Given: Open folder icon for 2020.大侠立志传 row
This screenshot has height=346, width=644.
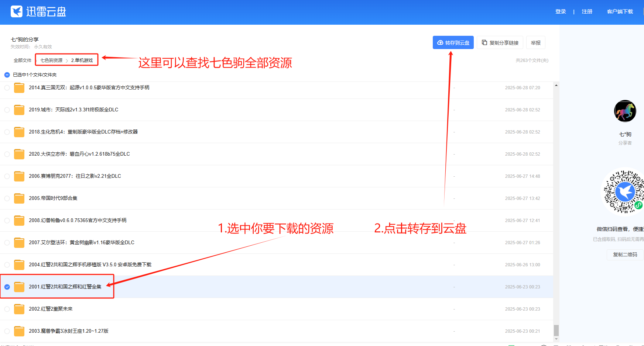Looking at the screenshot, I should point(19,154).
